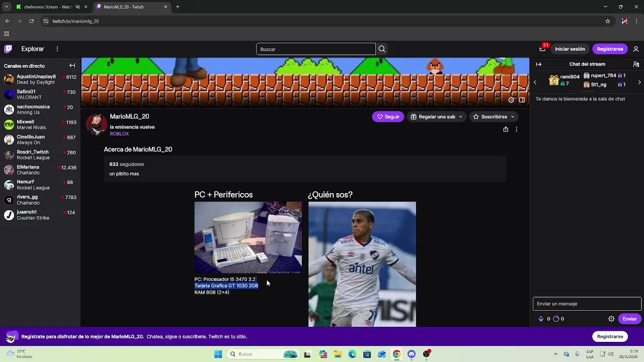Screen dimensions: 644x362
Task: Open ElMariana Charlando channel
Action: pos(40,170)
